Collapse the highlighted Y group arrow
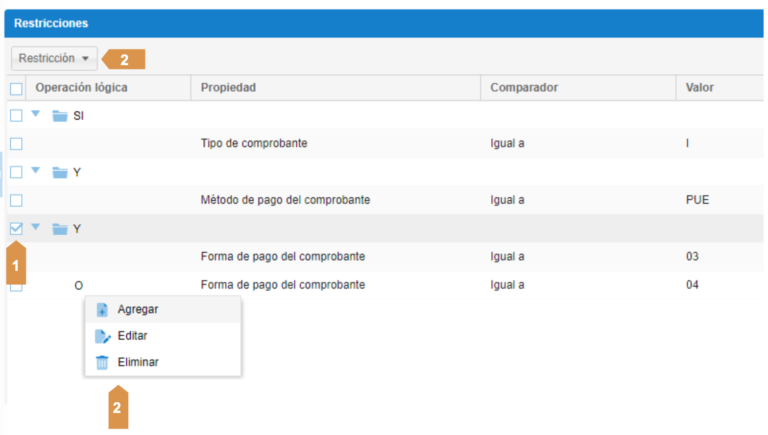 (x=37, y=228)
